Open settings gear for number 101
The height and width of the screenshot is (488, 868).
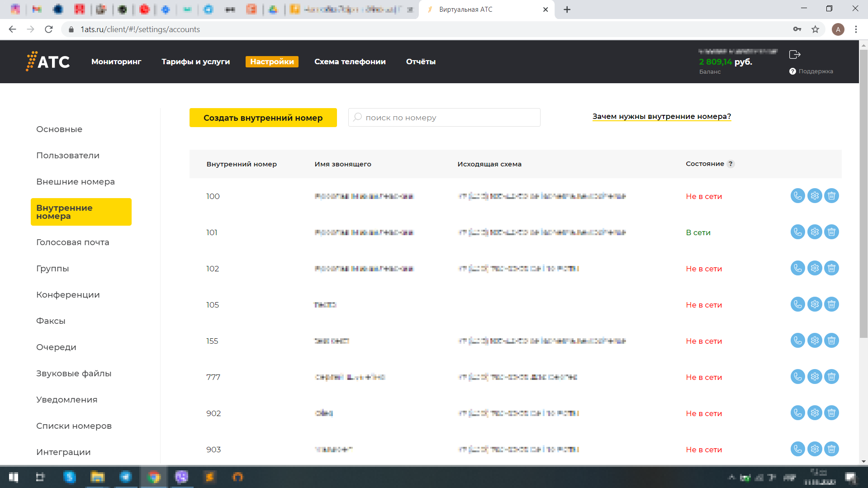coord(815,232)
